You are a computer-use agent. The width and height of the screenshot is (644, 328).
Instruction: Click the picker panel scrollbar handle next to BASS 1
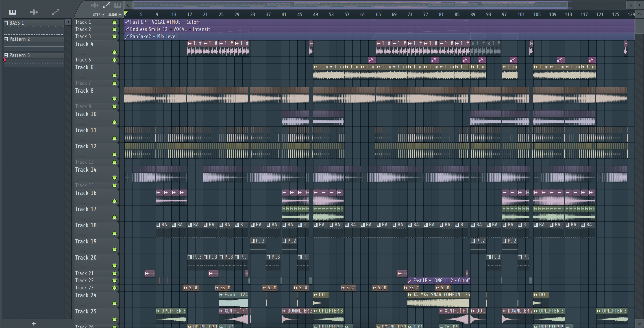pyautogui.click(x=68, y=22)
